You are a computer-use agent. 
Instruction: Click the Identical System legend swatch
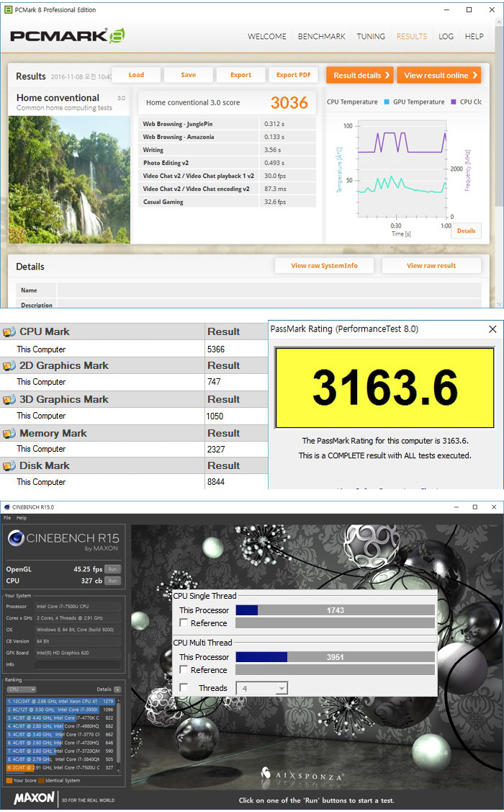[x=41, y=780]
